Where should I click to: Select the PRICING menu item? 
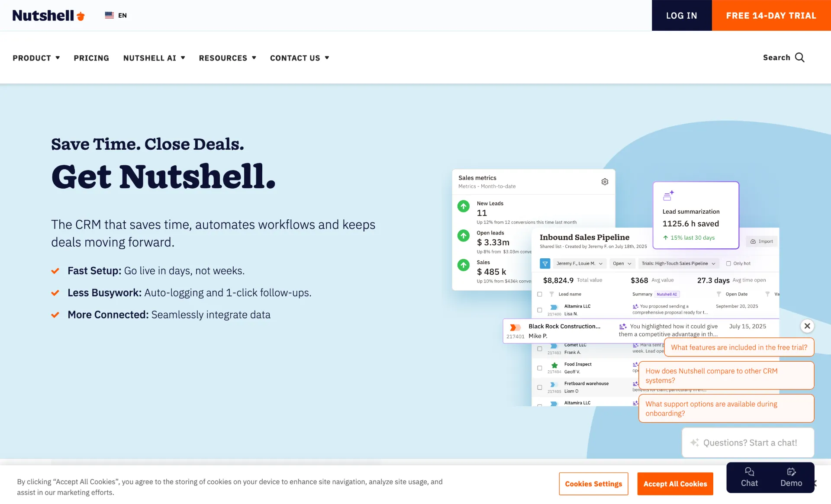[91, 58]
